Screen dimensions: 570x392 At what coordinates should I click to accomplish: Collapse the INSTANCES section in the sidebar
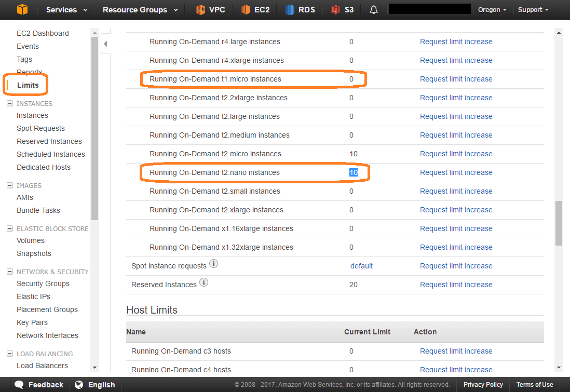pos(11,103)
